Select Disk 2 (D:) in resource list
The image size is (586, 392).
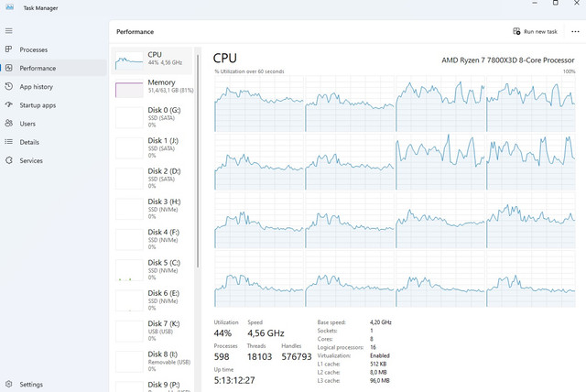click(153, 179)
